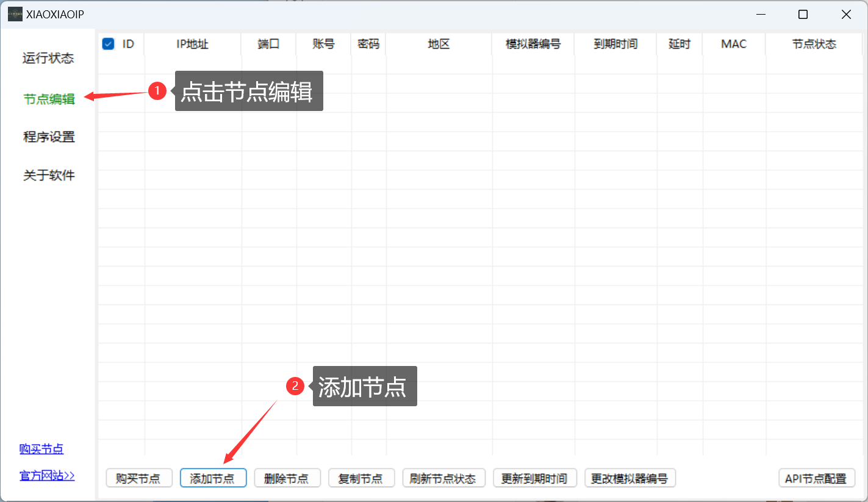This screenshot has width=868, height=502.
Task: Click the 复制节点 button
Action: (x=361, y=478)
